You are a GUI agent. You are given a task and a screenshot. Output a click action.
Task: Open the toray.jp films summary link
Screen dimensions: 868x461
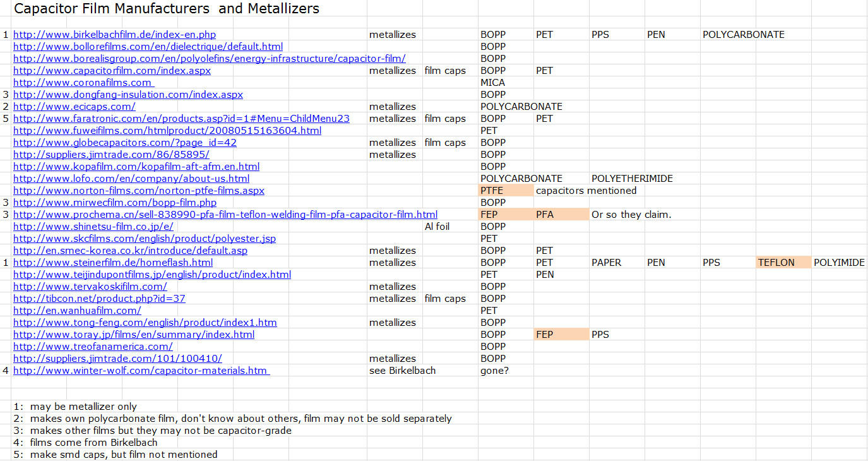pos(134,335)
